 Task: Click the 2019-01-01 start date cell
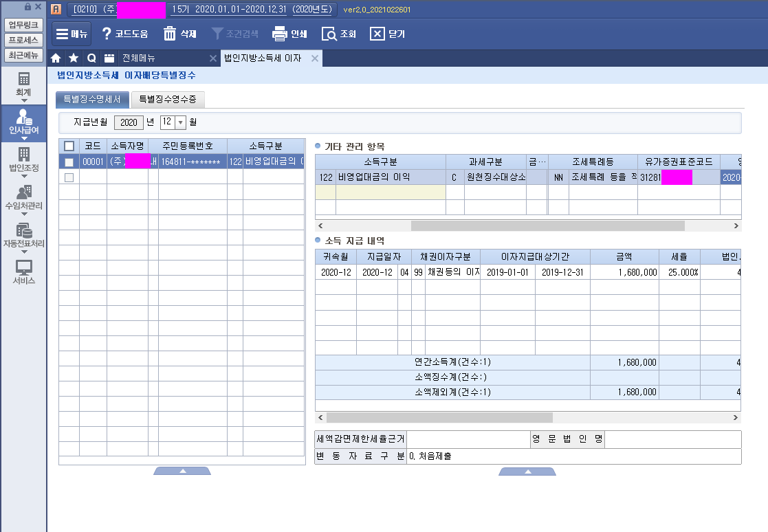pyautogui.click(x=507, y=272)
